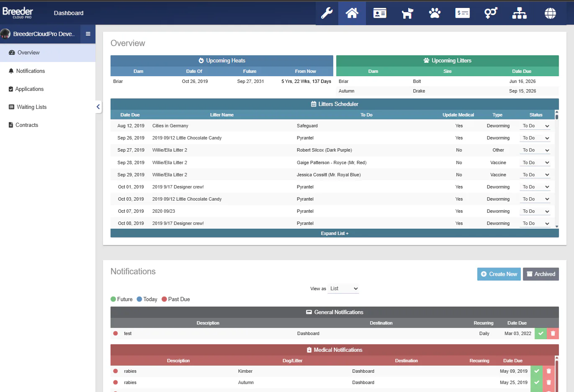Open status dropdown for 2020 09/23 litter
This screenshot has height=392, width=574.
click(535, 211)
